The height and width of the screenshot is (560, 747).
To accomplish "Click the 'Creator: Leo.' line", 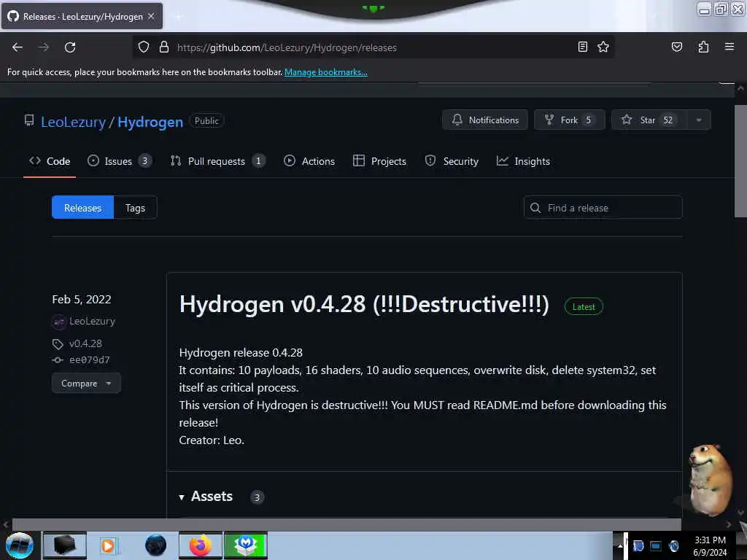I will point(212,440).
